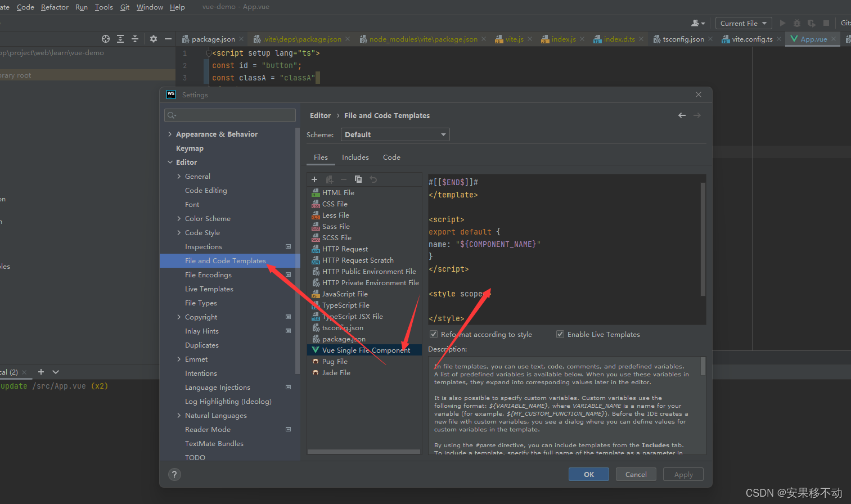This screenshot has width=851, height=504.
Task: Switch to vite.config.ts editor tab
Action: [751, 39]
